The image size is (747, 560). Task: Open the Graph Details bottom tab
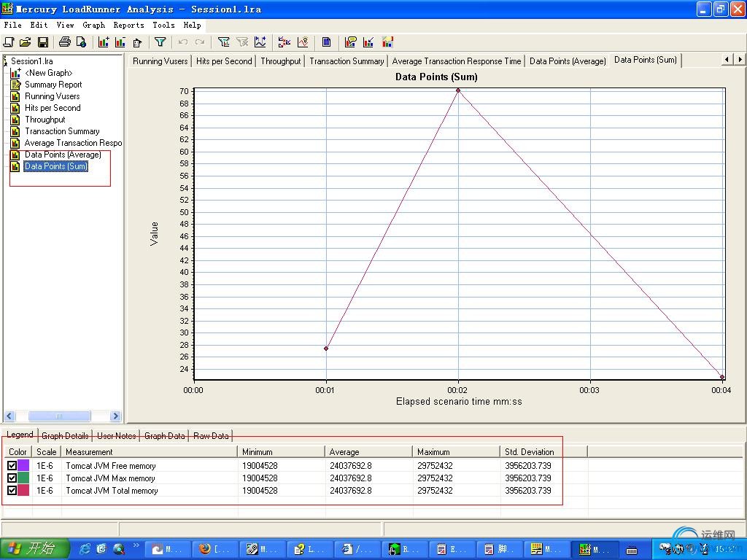65,436
